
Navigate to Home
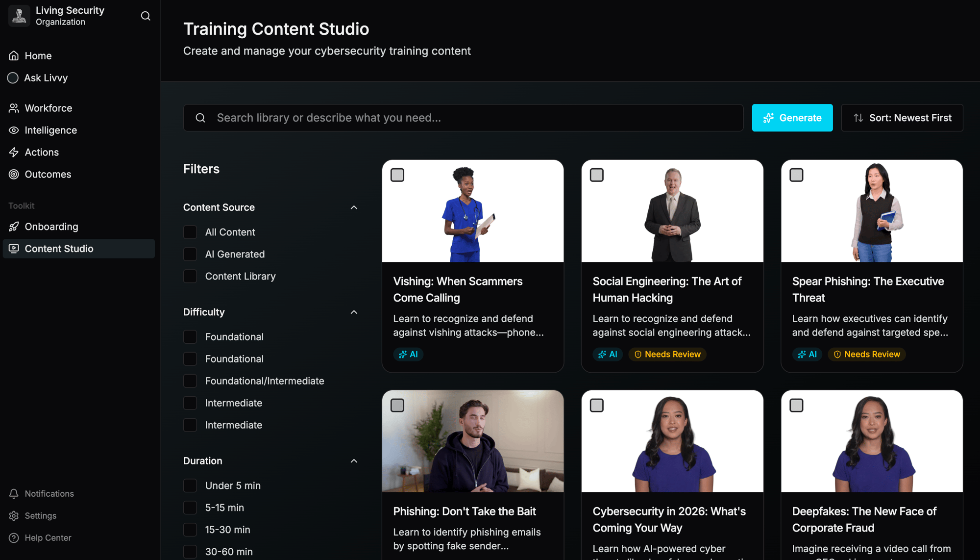point(38,55)
